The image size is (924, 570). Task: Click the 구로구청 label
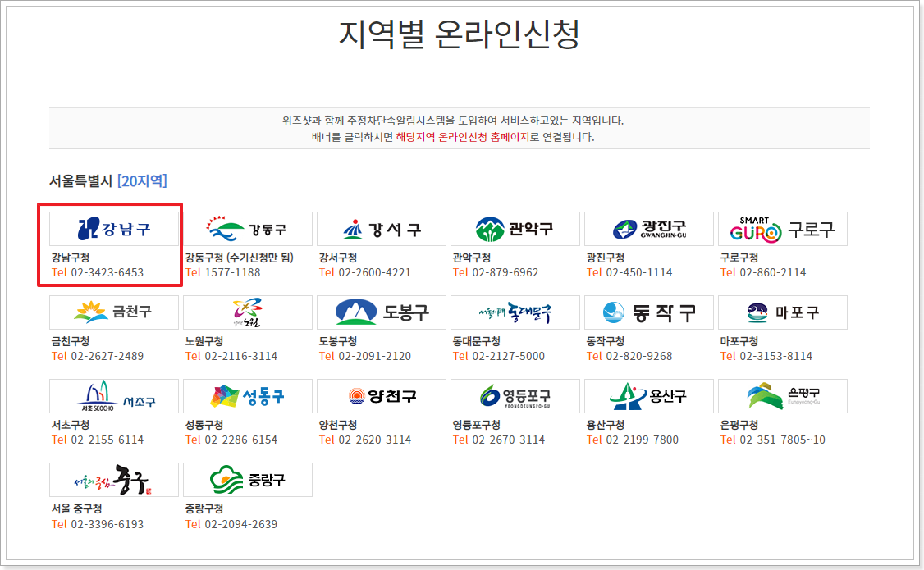pos(739,258)
